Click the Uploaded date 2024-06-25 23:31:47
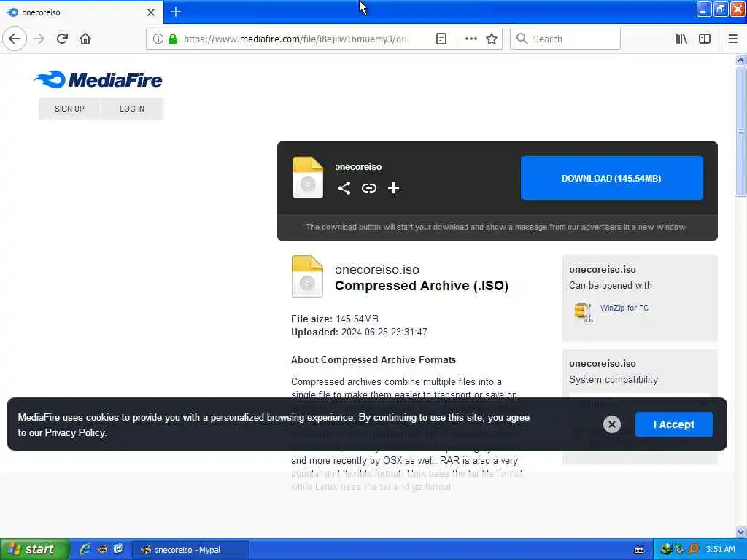Screen dimensions: 747x560 (384, 332)
